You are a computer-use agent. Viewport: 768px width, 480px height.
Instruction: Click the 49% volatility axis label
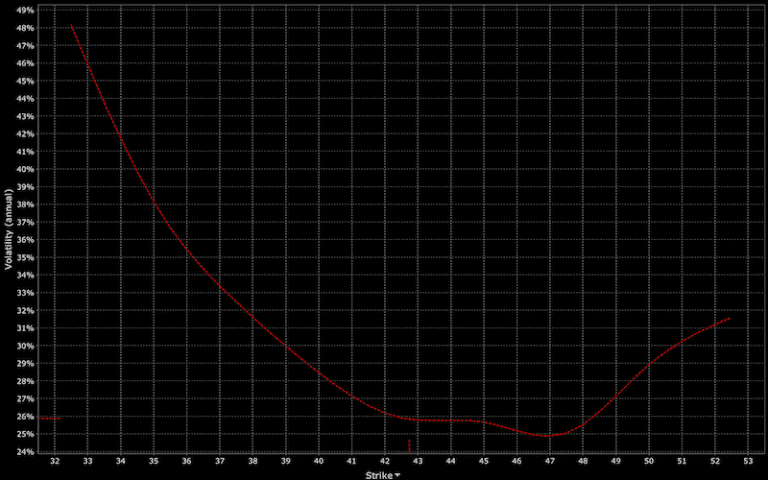27,10
